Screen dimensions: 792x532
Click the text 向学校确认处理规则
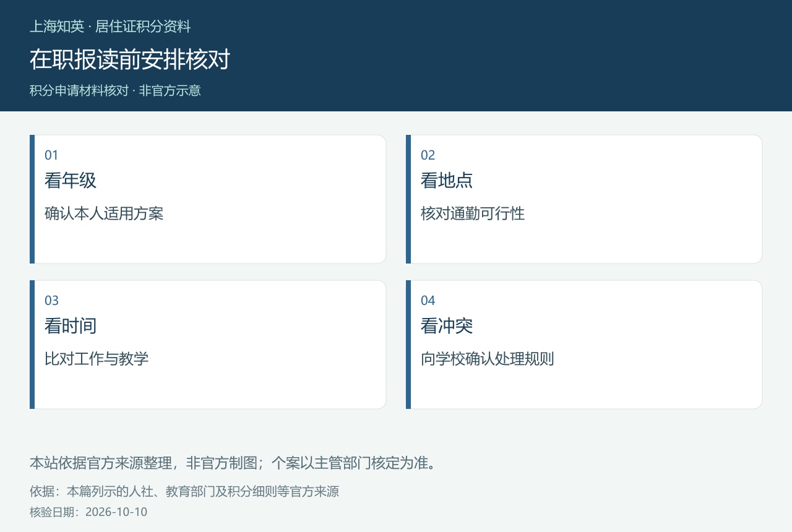[x=488, y=359]
